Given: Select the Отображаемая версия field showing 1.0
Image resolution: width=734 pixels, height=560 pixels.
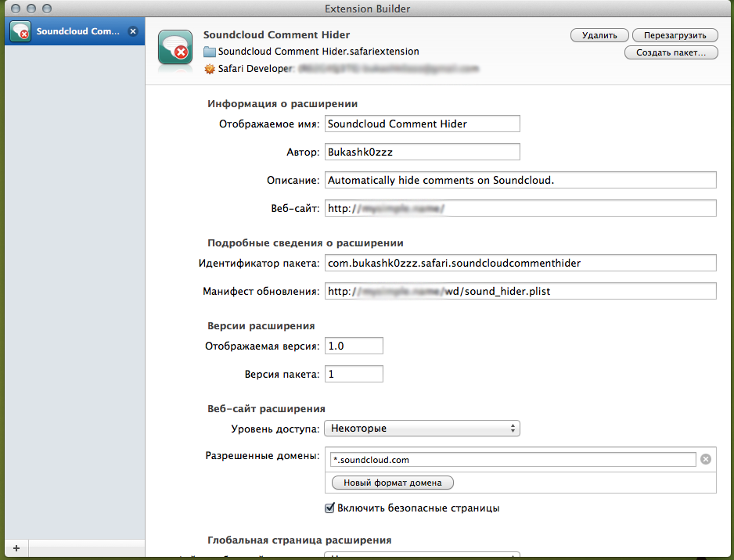Looking at the screenshot, I should click(x=354, y=345).
